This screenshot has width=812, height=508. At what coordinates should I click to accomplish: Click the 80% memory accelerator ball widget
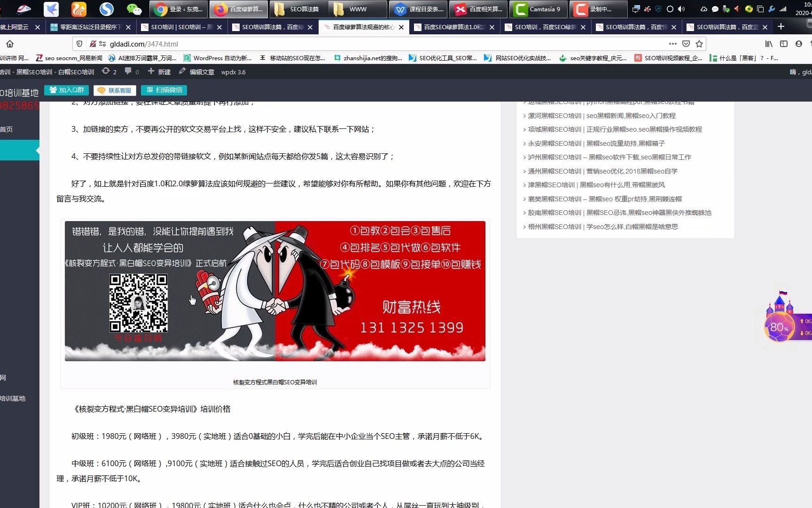[x=779, y=326]
